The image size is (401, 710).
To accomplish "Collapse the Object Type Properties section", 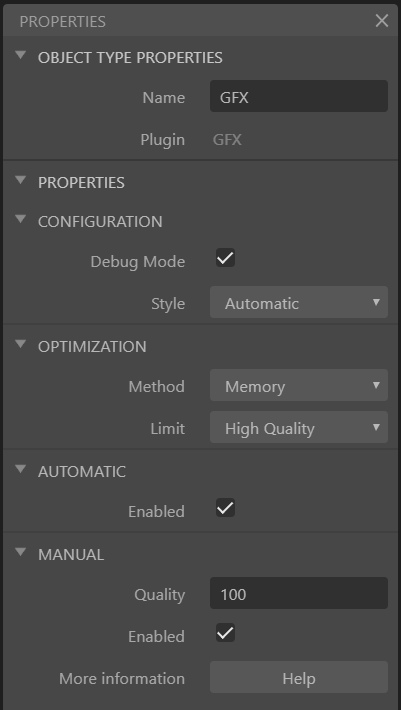I will pyautogui.click(x=20, y=56).
